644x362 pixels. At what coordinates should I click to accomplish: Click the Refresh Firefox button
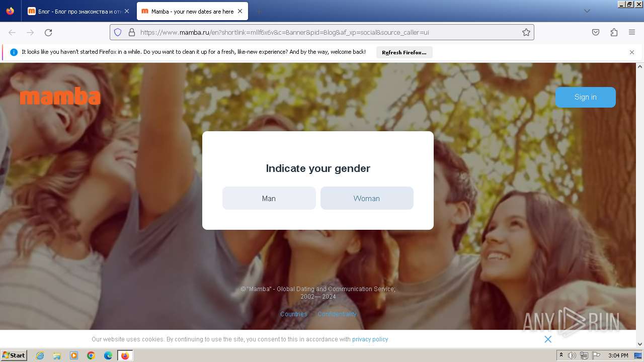pyautogui.click(x=404, y=52)
